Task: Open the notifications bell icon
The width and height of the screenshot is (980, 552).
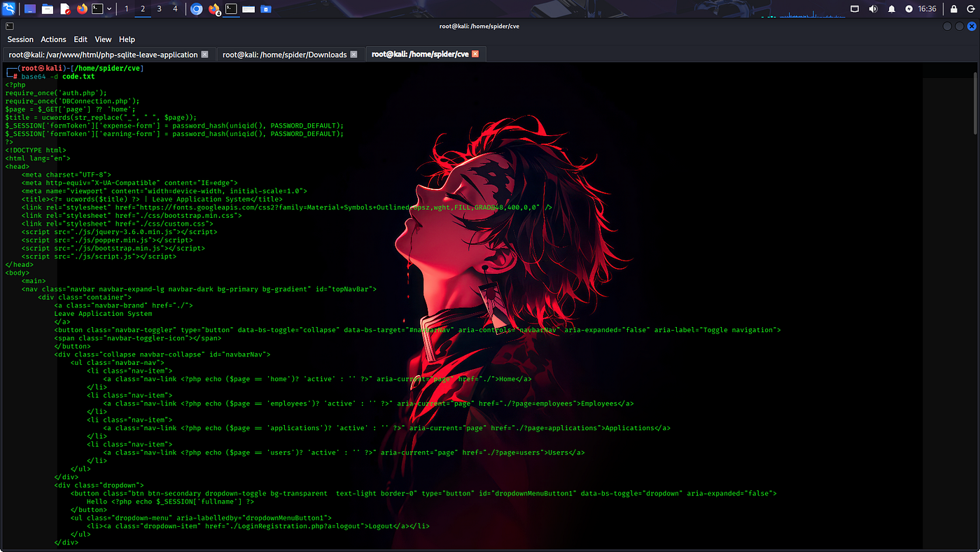Action: (892, 9)
